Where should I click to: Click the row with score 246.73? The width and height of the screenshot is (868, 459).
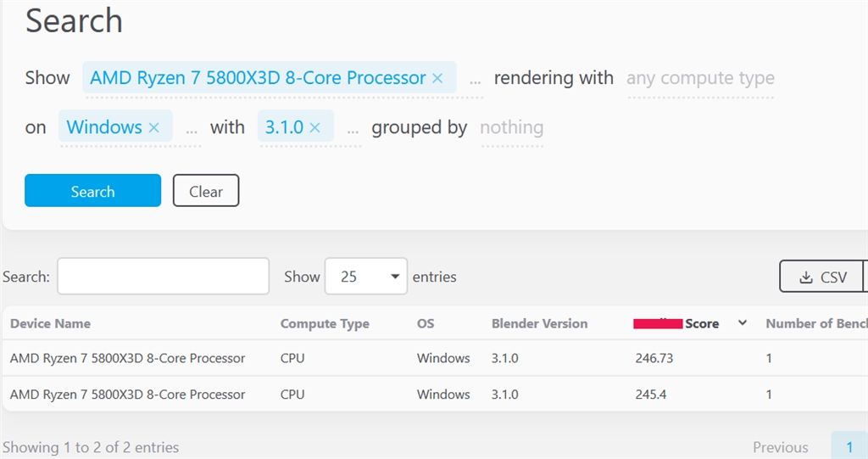[x=424, y=358]
